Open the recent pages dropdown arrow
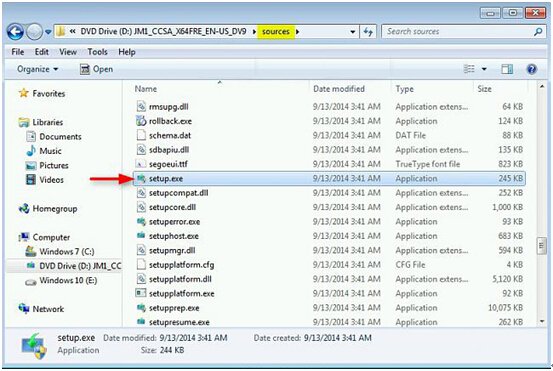Image resolution: width=553 pixels, height=371 pixels. (48, 32)
